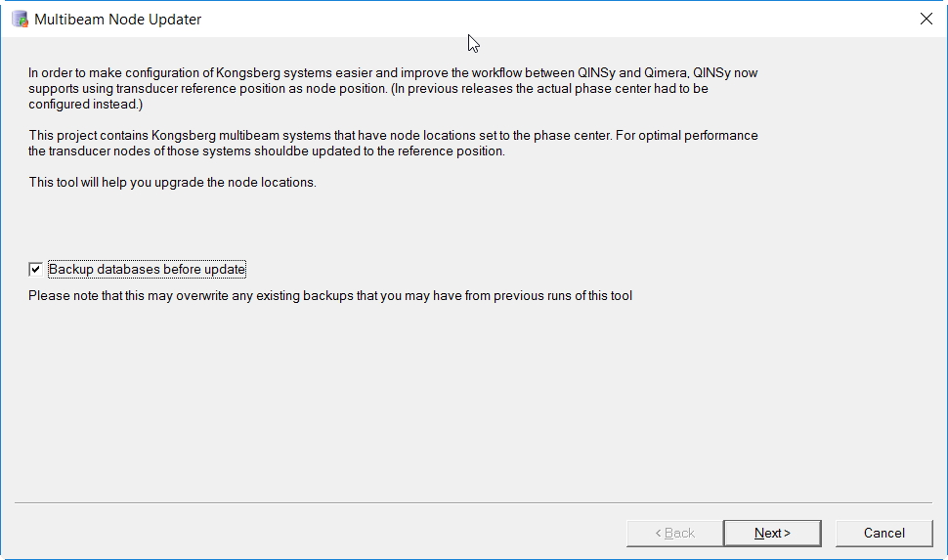Click the Multibeam Node Updater title icon
Viewport: 948px width, 560px height.
(x=20, y=20)
